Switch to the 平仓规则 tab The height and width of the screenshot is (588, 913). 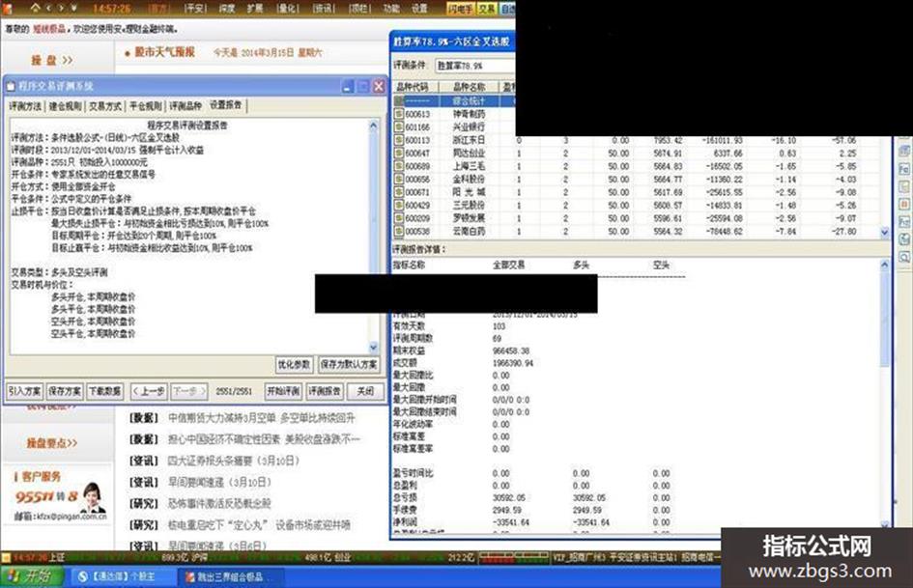click(x=146, y=106)
